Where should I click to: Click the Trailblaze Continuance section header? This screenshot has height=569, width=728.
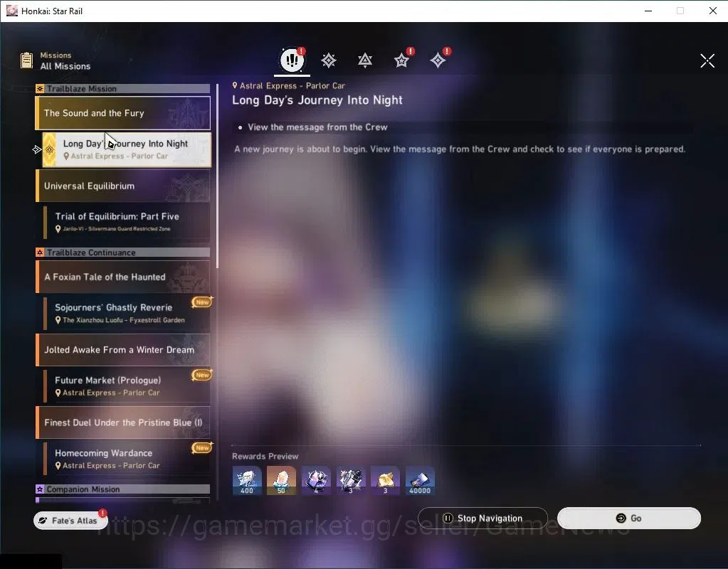tap(123, 252)
